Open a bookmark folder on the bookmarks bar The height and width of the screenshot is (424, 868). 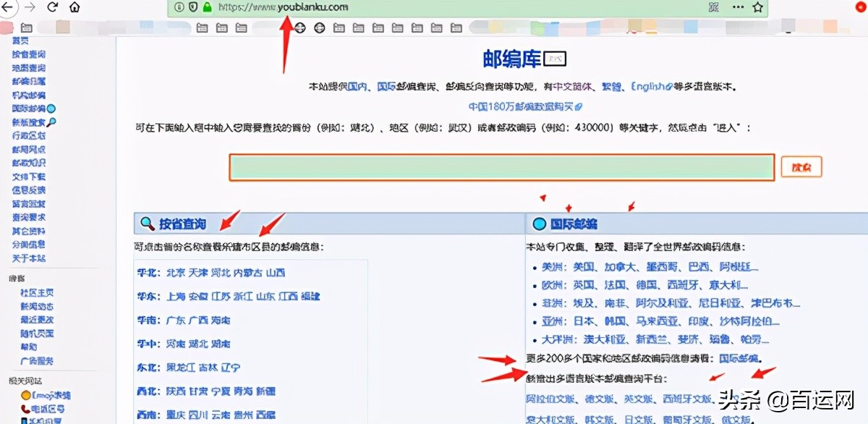tap(203, 27)
